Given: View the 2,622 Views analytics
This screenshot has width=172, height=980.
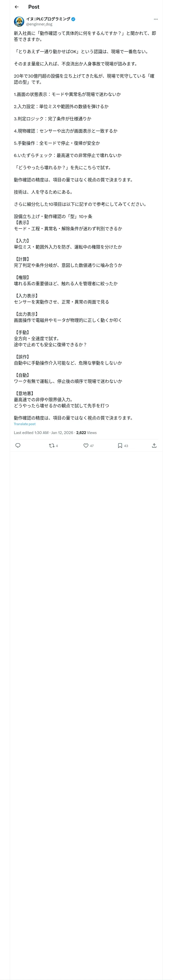Looking at the screenshot, I should pyautogui.click(x=86, y=433).
